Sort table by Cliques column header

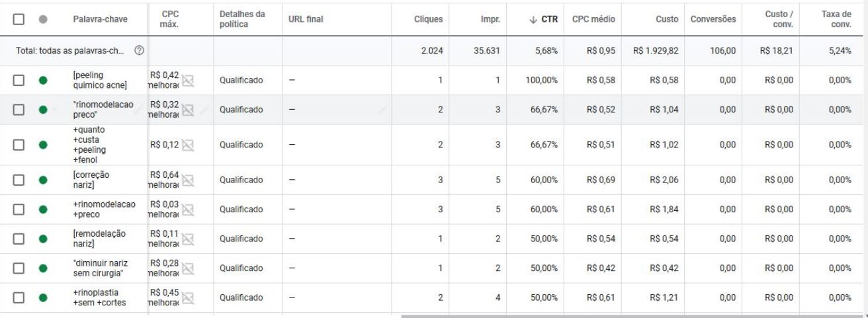click(428, 20)
